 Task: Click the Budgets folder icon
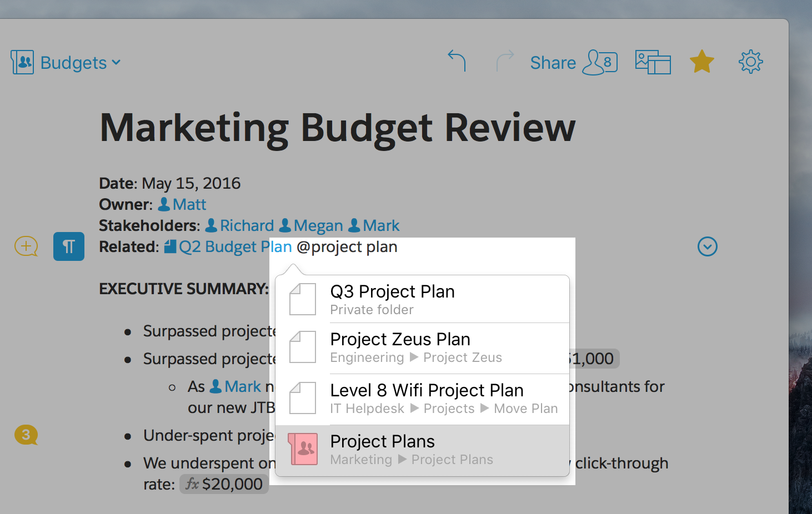[22, 62]
